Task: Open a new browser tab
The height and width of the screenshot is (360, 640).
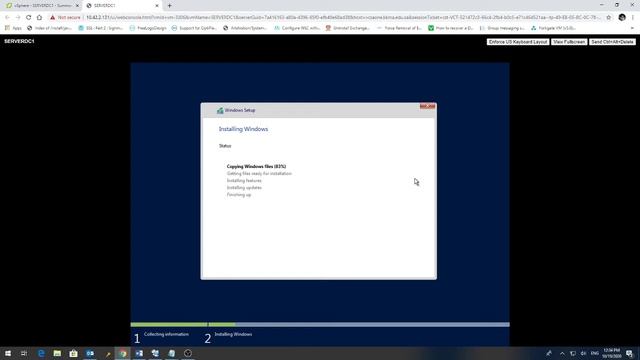Action: coord(169,6)
